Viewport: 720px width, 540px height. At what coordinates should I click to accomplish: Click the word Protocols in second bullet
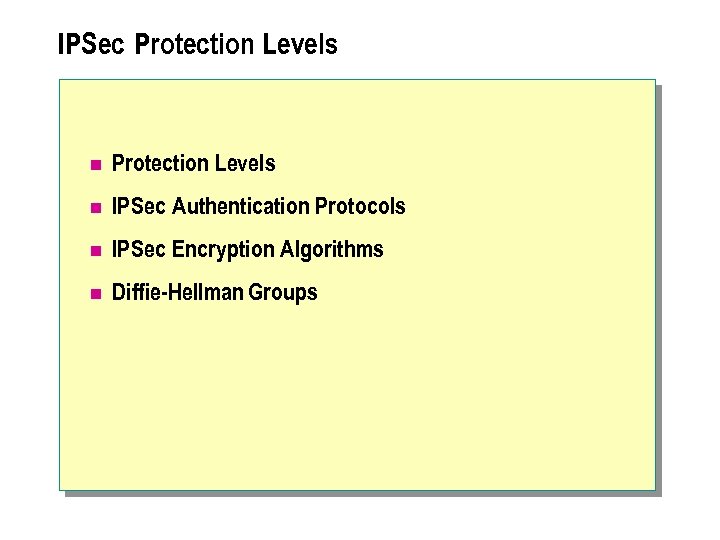tap(360, 207)
